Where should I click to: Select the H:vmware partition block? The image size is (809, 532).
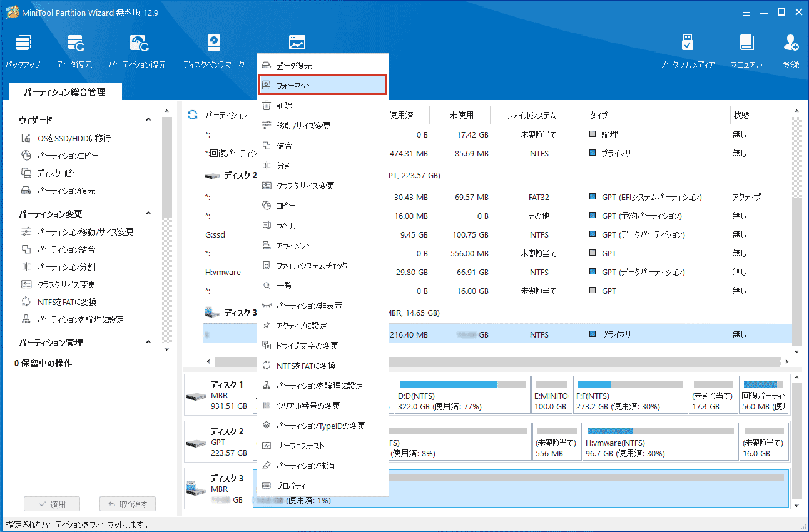click(660, 442)
